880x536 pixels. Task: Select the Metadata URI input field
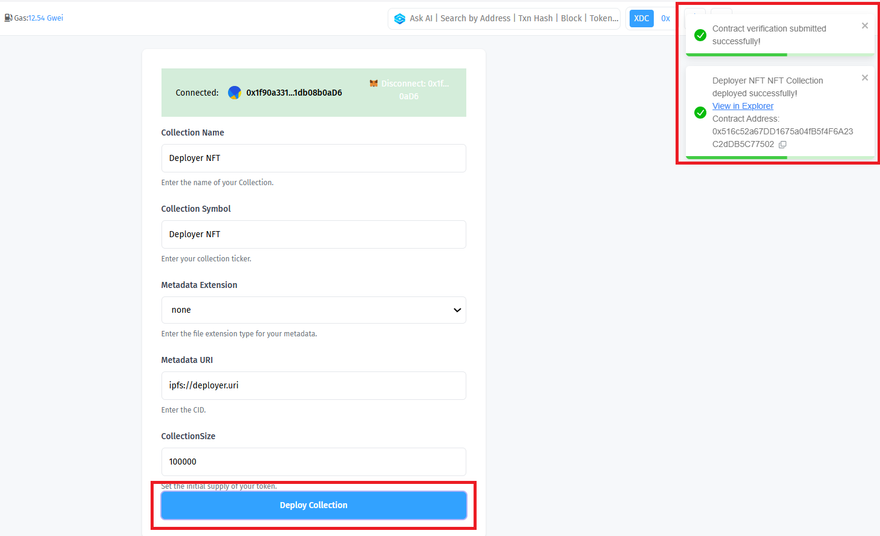(313, 386)
